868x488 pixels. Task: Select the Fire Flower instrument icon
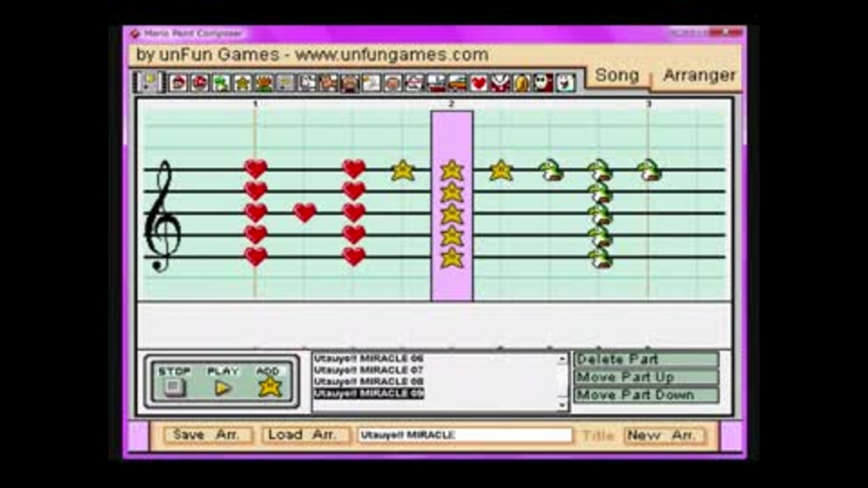[264, 83]
